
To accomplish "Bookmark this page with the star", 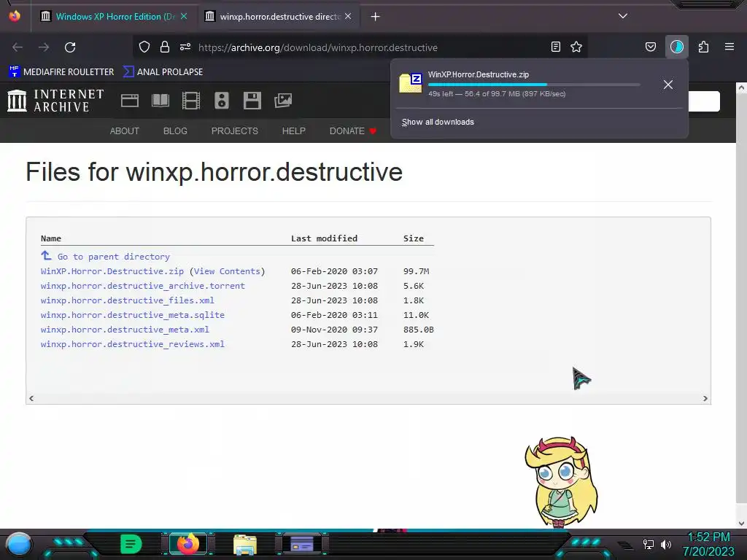I will click(576, 47).
